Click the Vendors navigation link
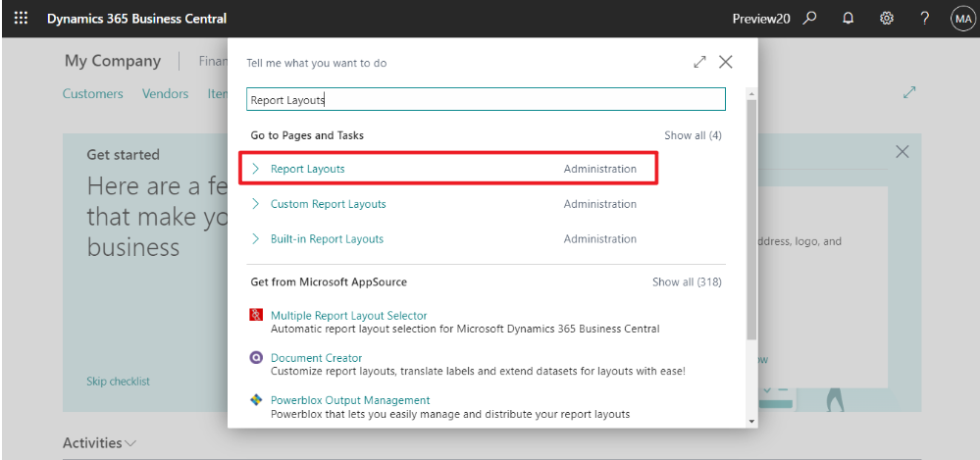This screenshot has width=980, height=460. click(165, 94)
